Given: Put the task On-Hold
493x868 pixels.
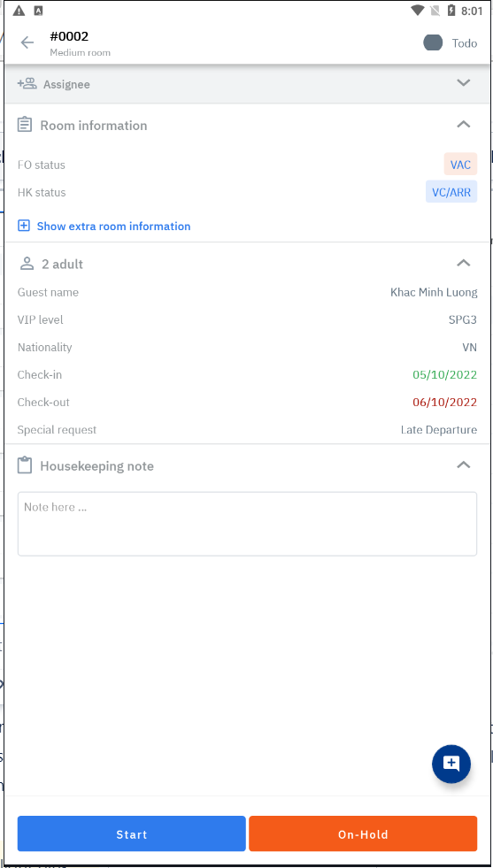Looking at the screenshot, I should (363, 833).
